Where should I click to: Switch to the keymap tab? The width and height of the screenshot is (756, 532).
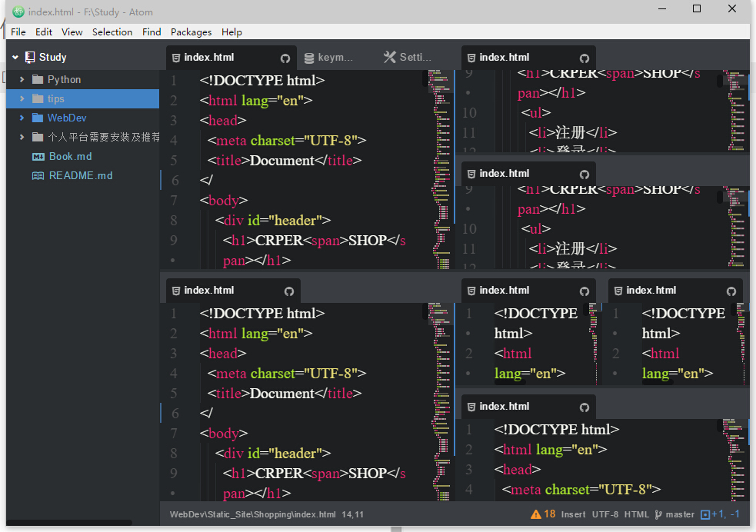point(328,57)
